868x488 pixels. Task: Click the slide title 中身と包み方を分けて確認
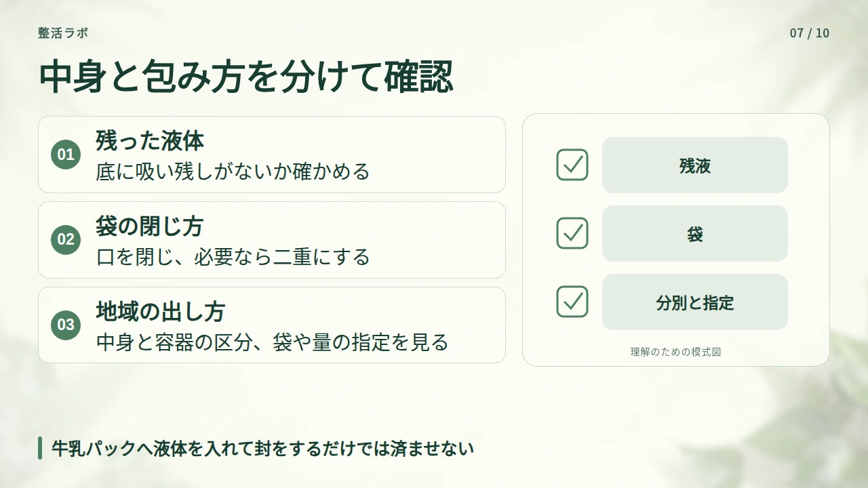246,77
